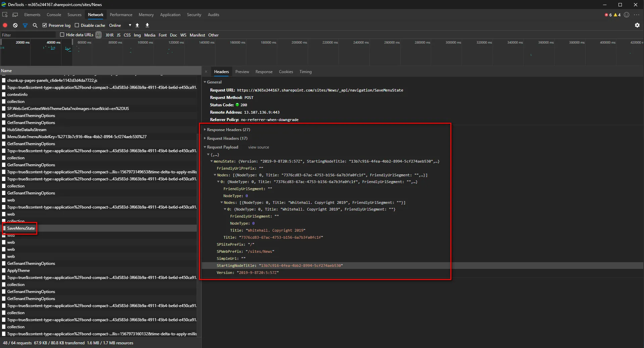Click the 40000 ms timeline overview marker
This screenshot has width=644, height=348.
point(53,43)
